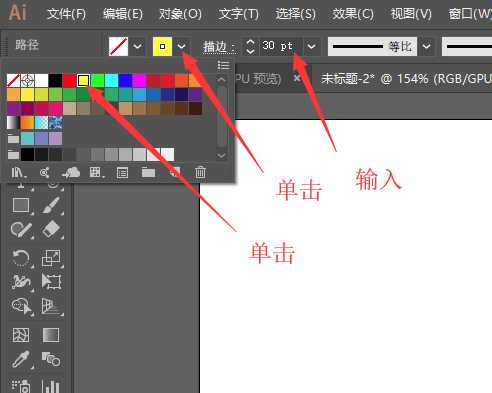492x393 pixels.
Task: Open the 文件(F) menu
Action: pos(66,14)
